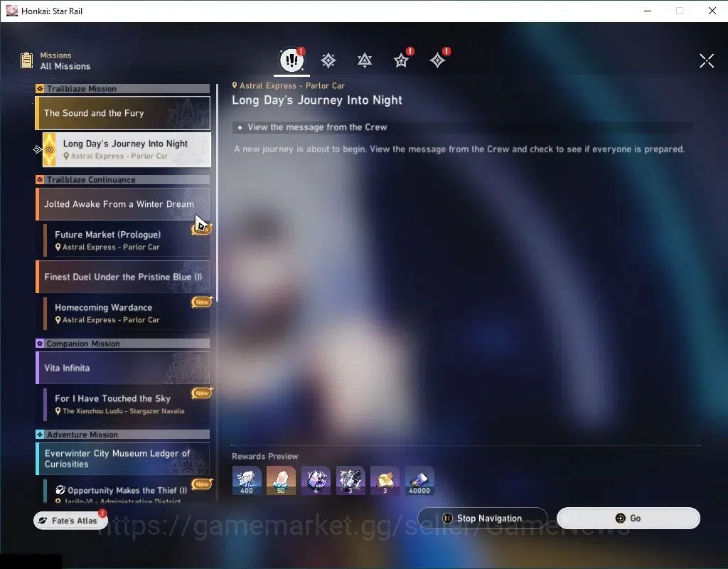728x569 pixels.
Task: Select For I Have Touched the Sky mission
Action: (127, 404)
